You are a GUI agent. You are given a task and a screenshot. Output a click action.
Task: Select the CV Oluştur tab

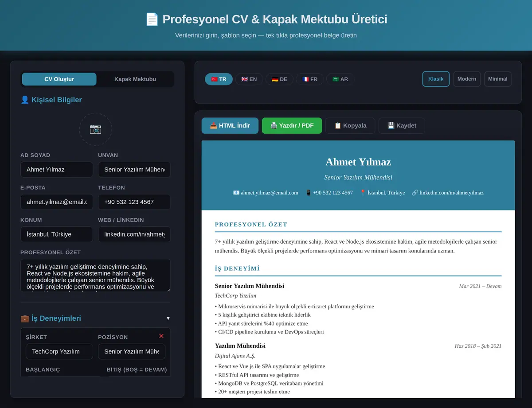click(x=59, y=79)
